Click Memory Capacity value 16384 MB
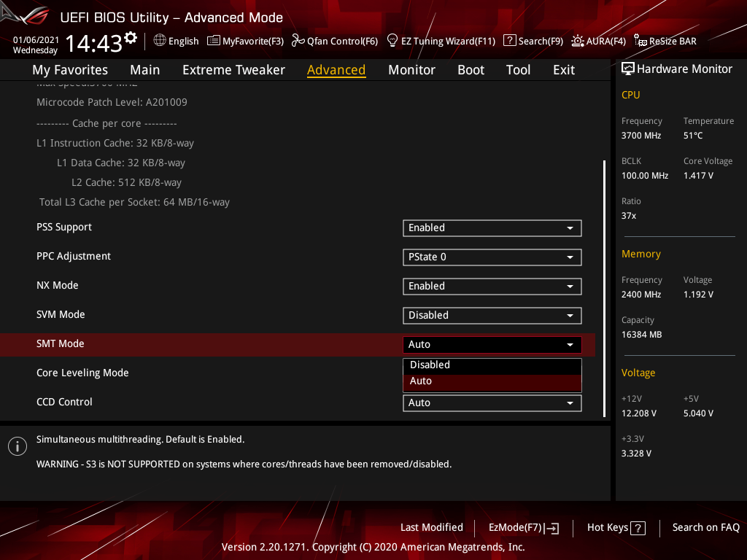Screen dimensions: 747x560 tap(641, 335)
